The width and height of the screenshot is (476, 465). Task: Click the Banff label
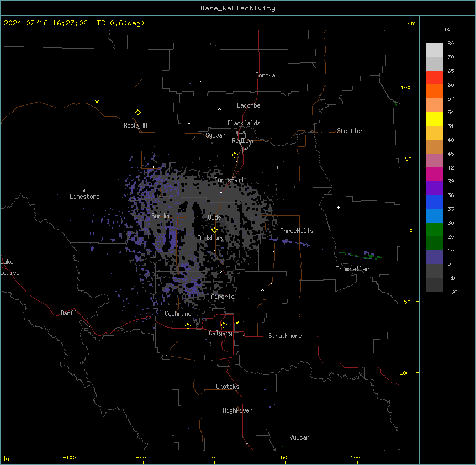[x=68, y=313]
